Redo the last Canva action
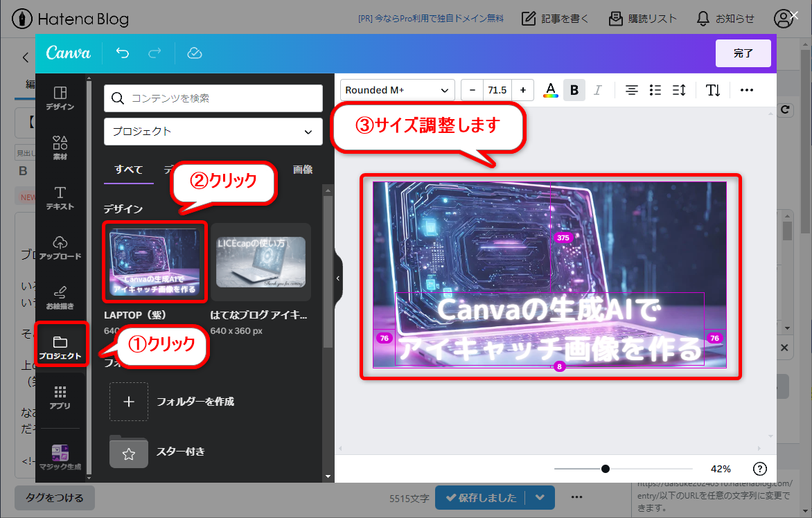The height and width of the screenshot is (518, 812). tap(155, 53)
